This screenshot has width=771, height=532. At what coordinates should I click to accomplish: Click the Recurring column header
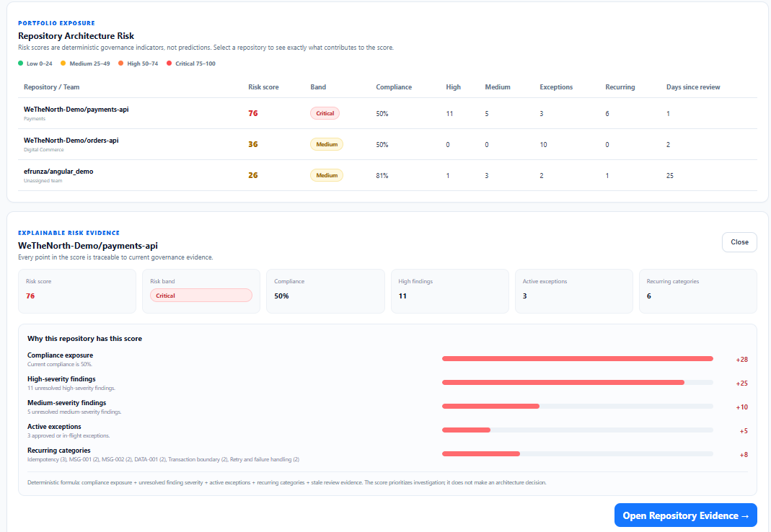pos(620,87)
